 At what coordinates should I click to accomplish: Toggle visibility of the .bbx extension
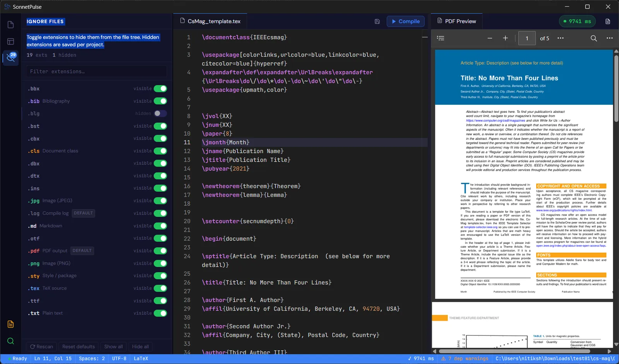[x=160, y=89]
